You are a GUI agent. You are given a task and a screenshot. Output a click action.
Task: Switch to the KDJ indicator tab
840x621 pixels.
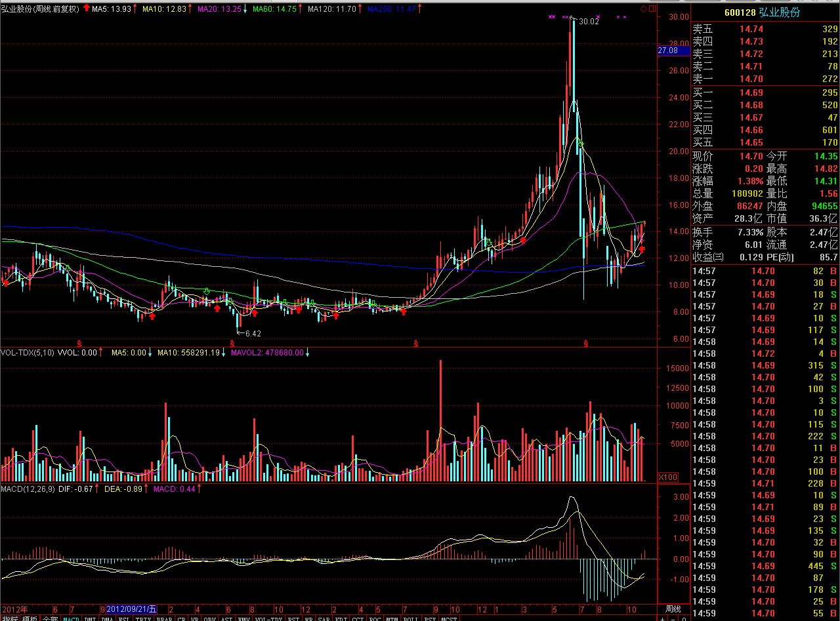click(x=339, y=617)
